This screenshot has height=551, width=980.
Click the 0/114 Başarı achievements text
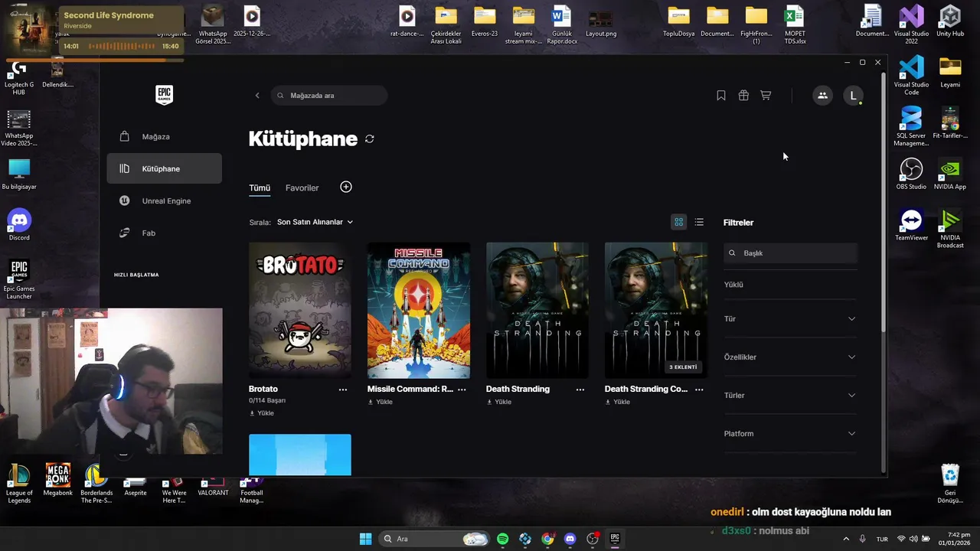click(x=267, y=401)
